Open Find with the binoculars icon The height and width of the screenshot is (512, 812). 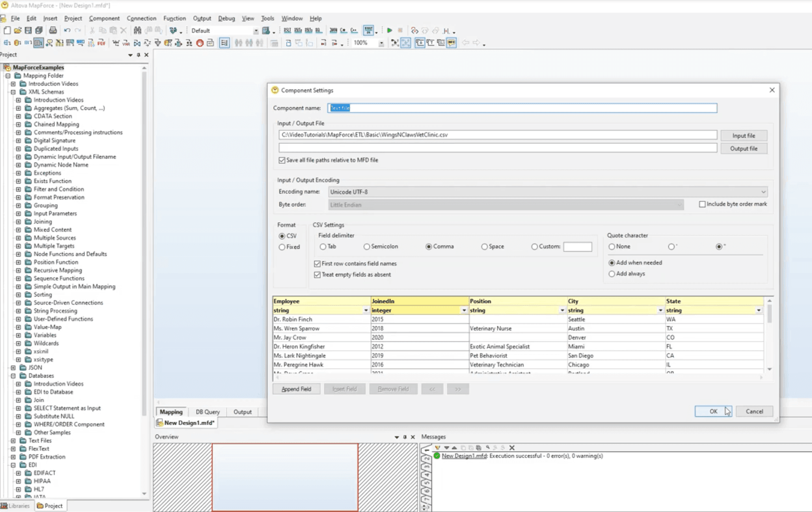point(137,30)
